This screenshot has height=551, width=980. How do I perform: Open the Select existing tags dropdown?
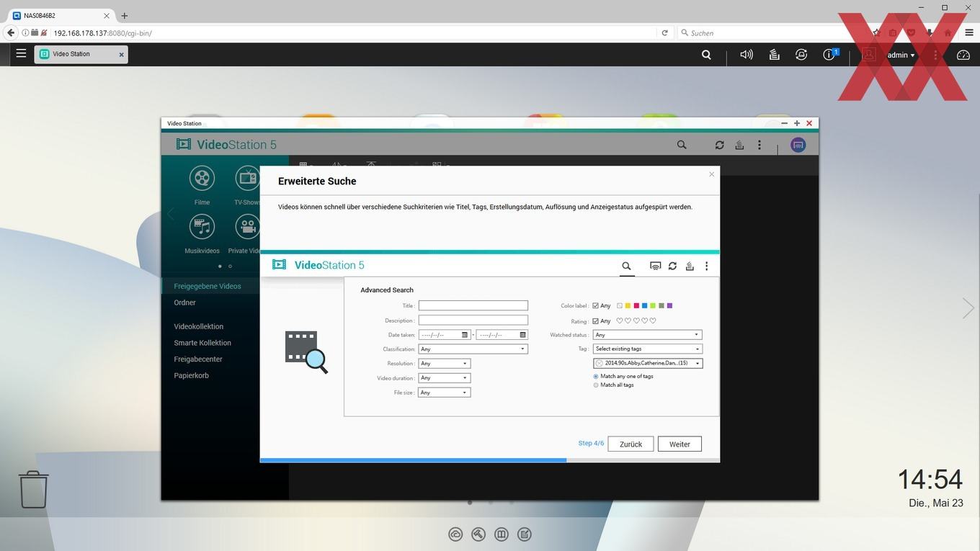tap(647, 349)
